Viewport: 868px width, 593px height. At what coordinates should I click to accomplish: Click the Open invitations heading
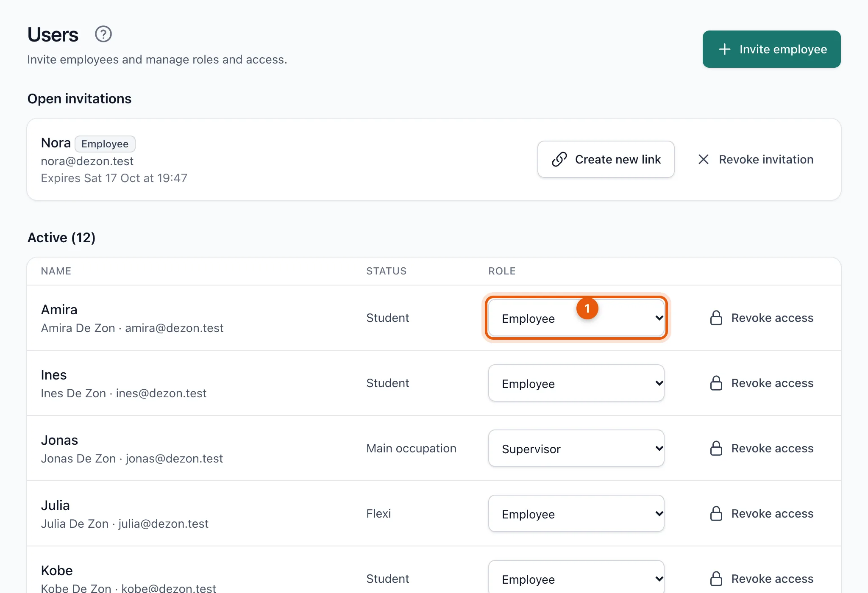79,99
